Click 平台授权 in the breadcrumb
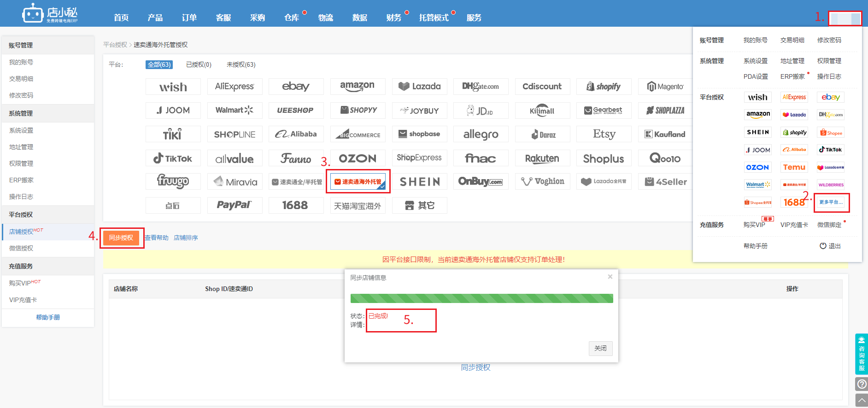The width and height of the screenshot is (868, 408). tap(115, 45)
